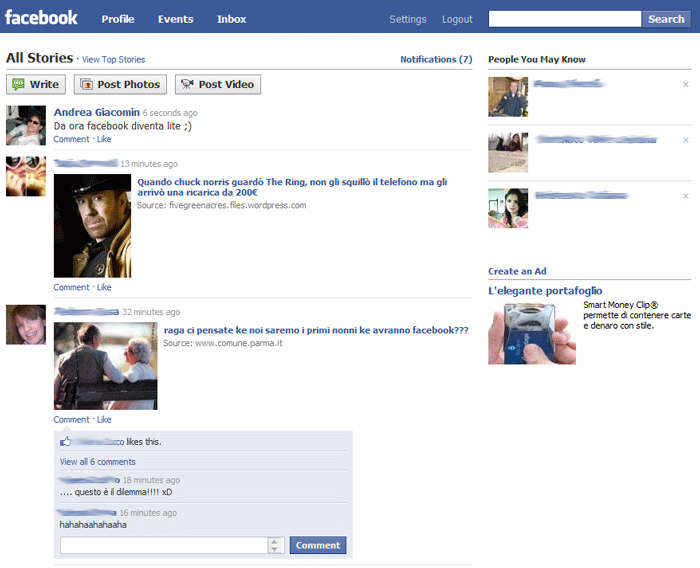Open commenter name at 16 minutes ago
This screenshot has height=568, width=700.
point(87,513)
